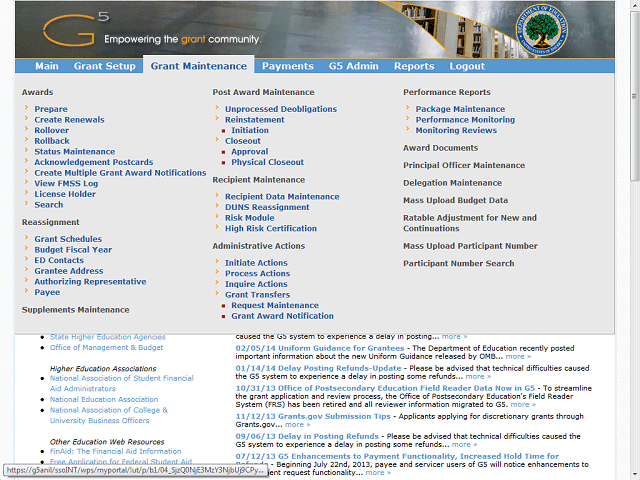
Task: Open the Main tab
Action: [47, 66]
